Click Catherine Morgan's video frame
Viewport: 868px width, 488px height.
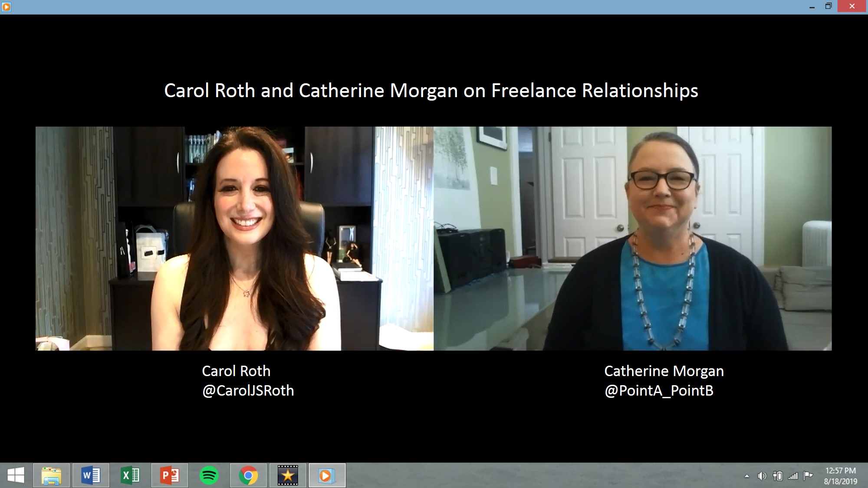[x=633, y=239]
